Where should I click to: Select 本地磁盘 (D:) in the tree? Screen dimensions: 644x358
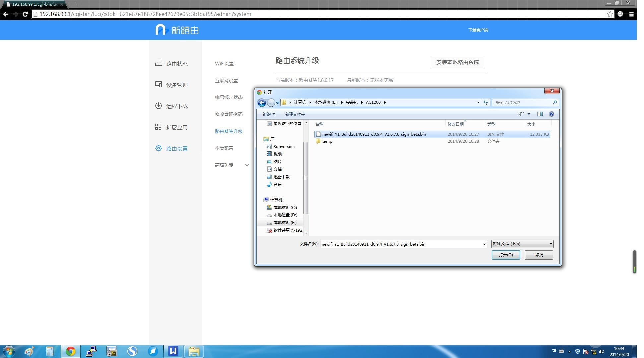point(285,215)
